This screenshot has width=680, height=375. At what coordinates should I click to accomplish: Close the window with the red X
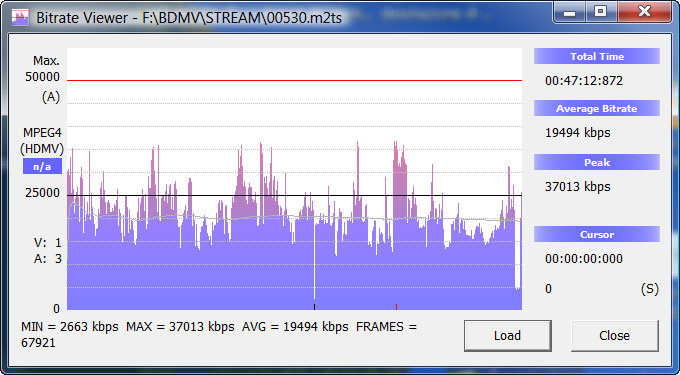click(x=644, y=12)
